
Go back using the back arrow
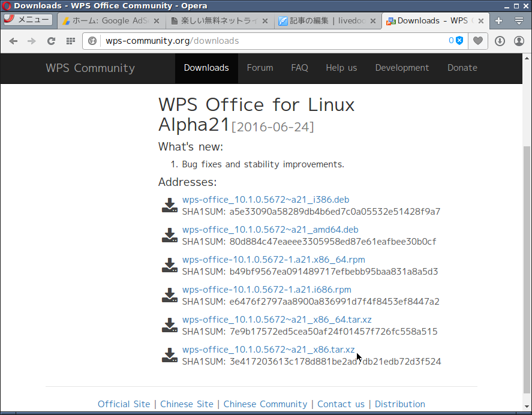[13, 41]
